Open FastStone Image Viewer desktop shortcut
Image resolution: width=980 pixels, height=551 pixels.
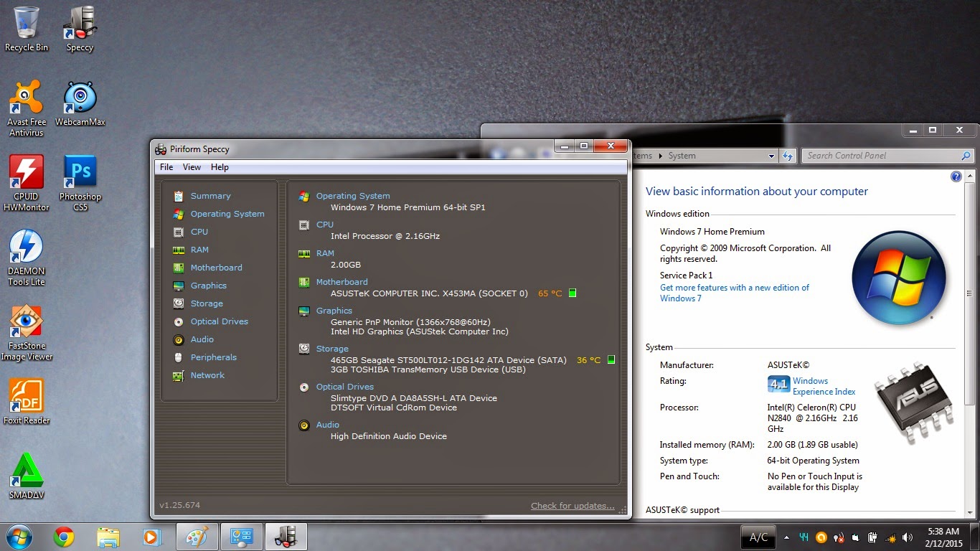tap(27, 333)
